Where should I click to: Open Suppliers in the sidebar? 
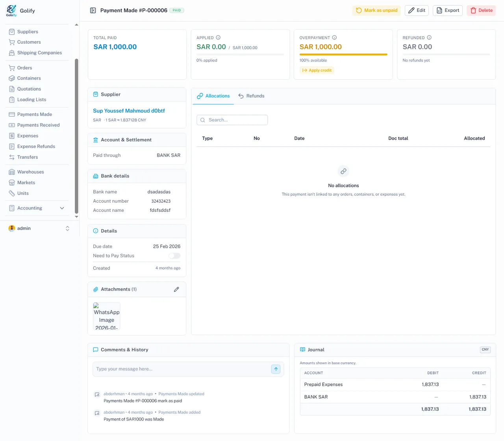point(28,31)
